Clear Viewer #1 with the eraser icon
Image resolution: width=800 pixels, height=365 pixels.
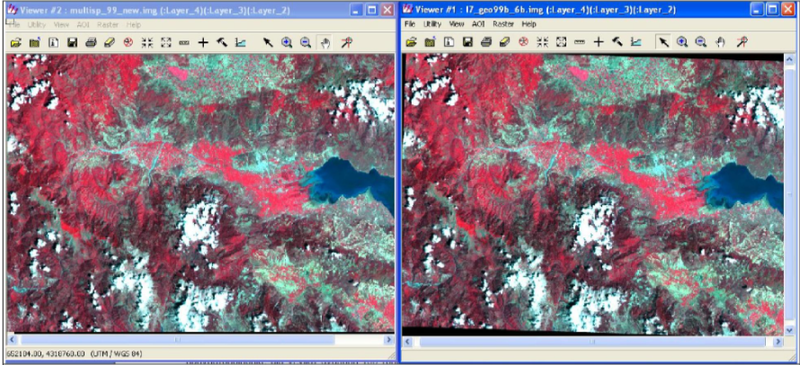504,43
